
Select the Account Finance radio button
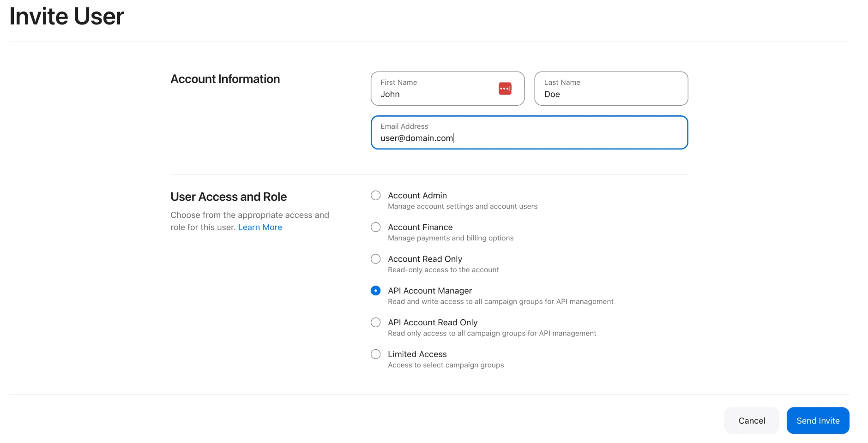(376, 227)
